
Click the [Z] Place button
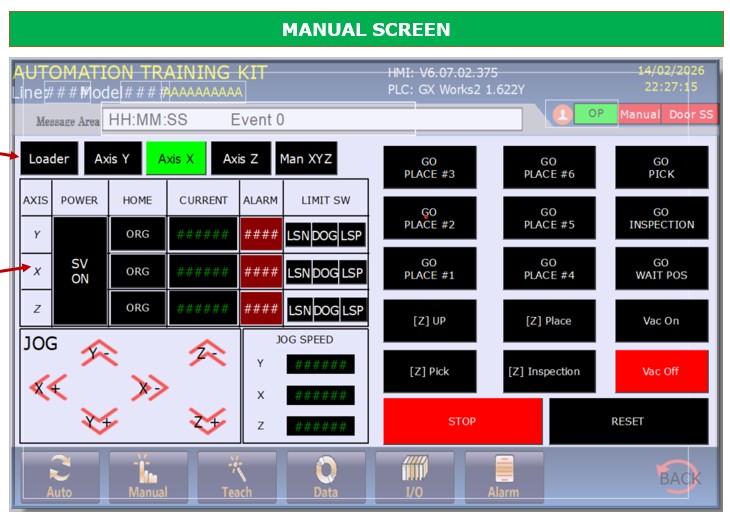549,321
